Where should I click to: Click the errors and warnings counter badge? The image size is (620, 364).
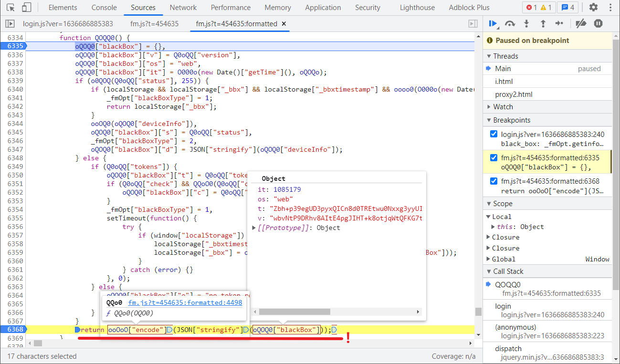[x=539, y=8]
